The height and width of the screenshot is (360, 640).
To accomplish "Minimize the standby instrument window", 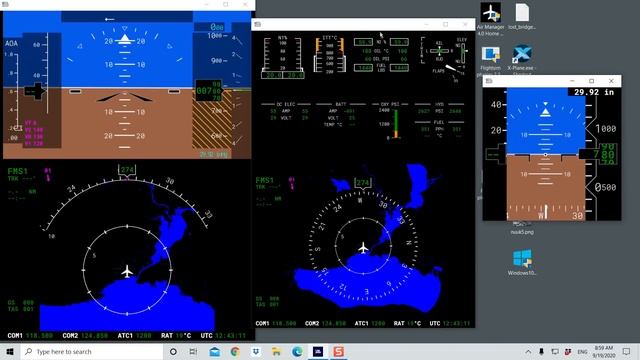I will [572, 81].
